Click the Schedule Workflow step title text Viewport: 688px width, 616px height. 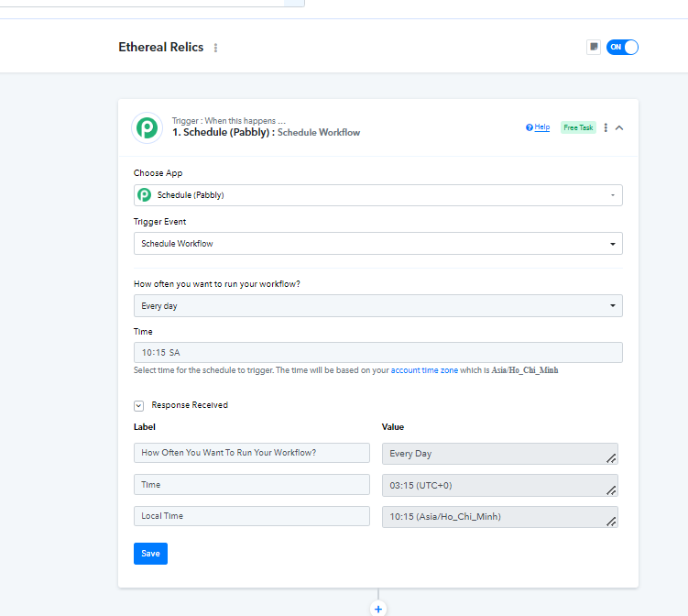pos(319,132)
